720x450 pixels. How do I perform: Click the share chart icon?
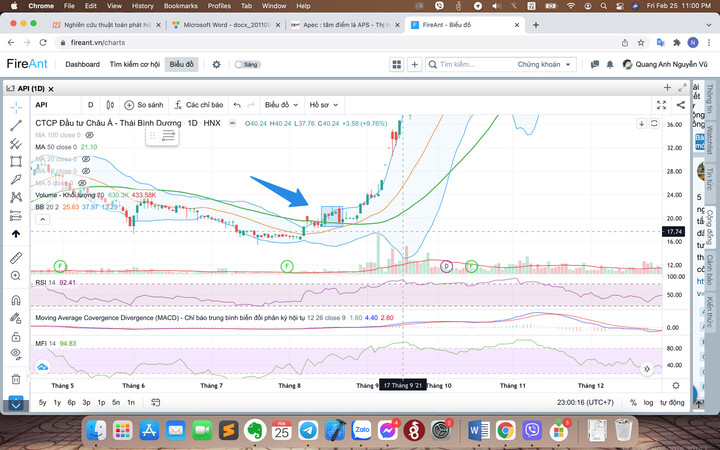(681, 105)
